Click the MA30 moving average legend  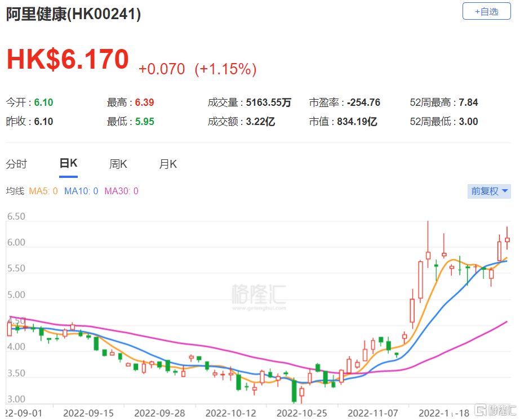(121, 191)
